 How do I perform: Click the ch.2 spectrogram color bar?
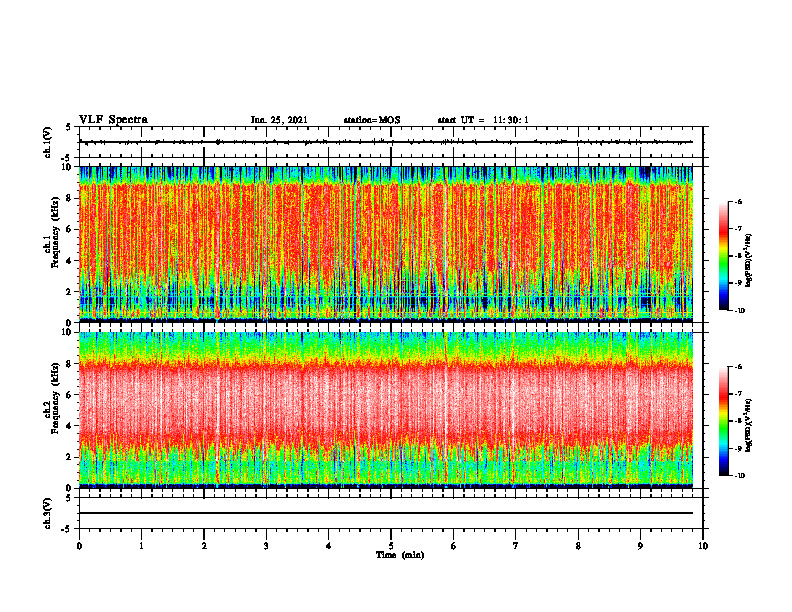click(723, 421)
